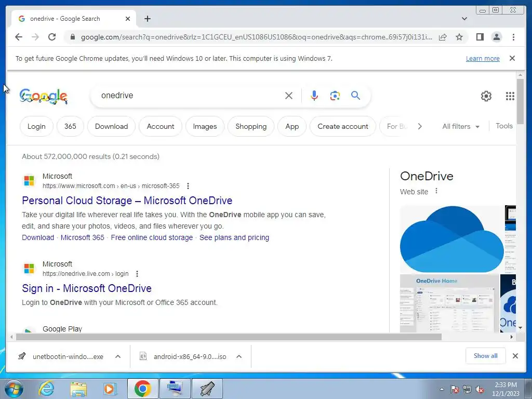Screen dimensions: 532x399
Task: Click the taskbar clock showing 2:33 PM
Action: [x=506, y=389]
